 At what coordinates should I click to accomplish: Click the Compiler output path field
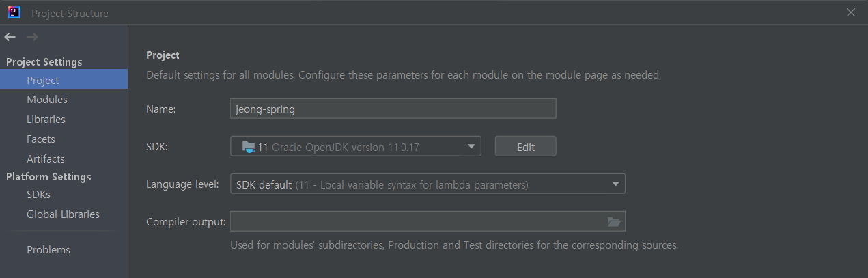(x=417, y=221)
